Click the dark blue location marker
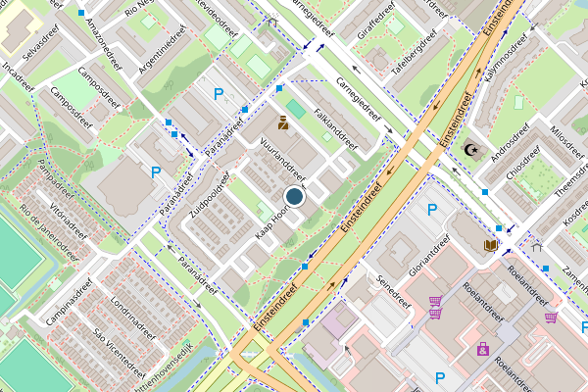Screen dimensions: 588x392 [294, 196]
